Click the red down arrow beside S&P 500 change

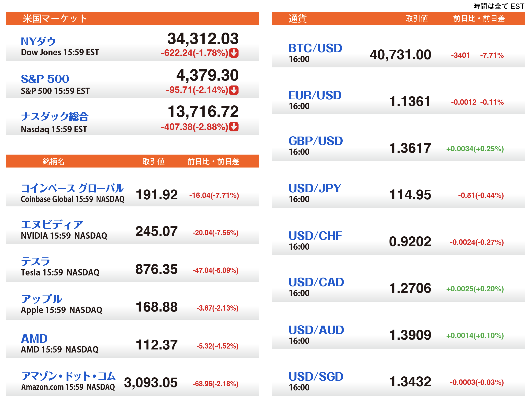click(x=233, y=90)
